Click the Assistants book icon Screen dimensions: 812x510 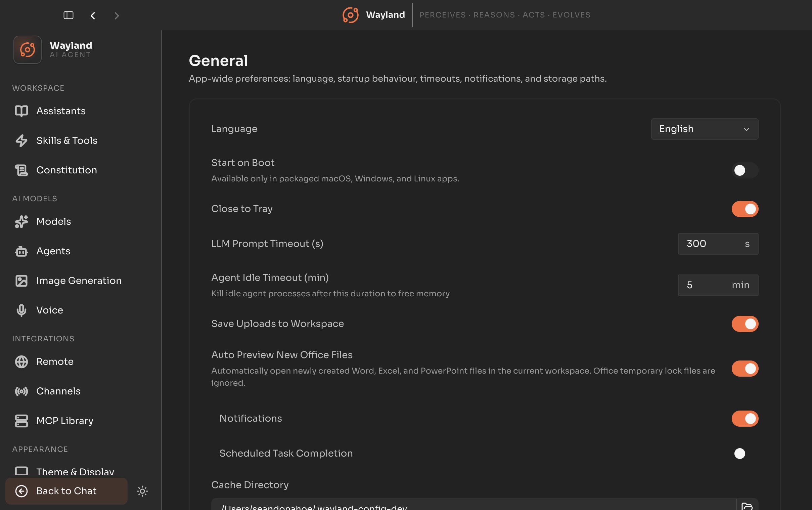[x=21, y=111]
